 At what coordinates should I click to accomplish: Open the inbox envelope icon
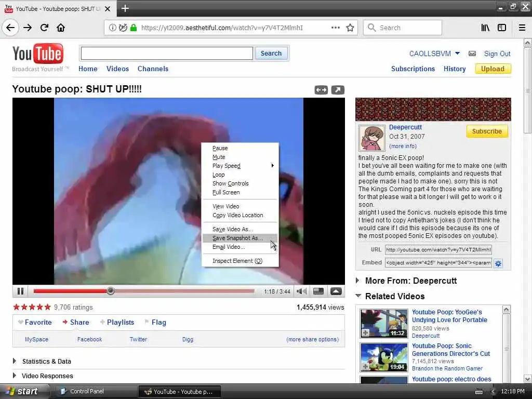coord(472,54)
